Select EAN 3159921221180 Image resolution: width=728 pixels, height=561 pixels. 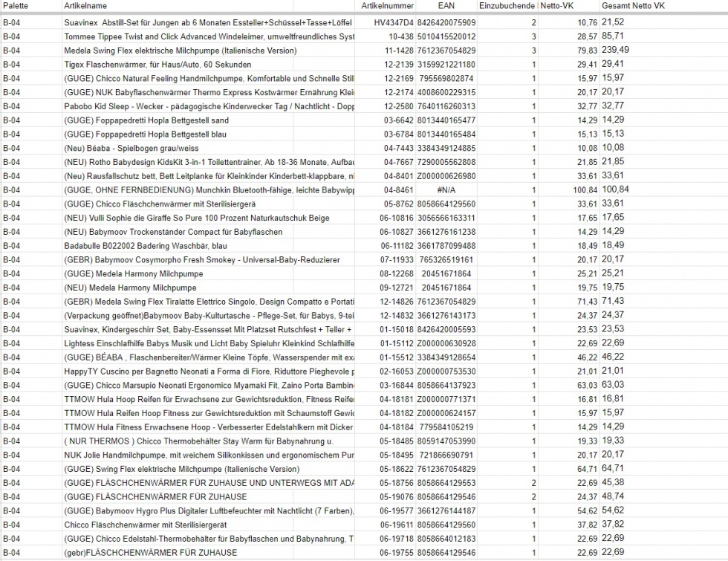tap(446, 64)
